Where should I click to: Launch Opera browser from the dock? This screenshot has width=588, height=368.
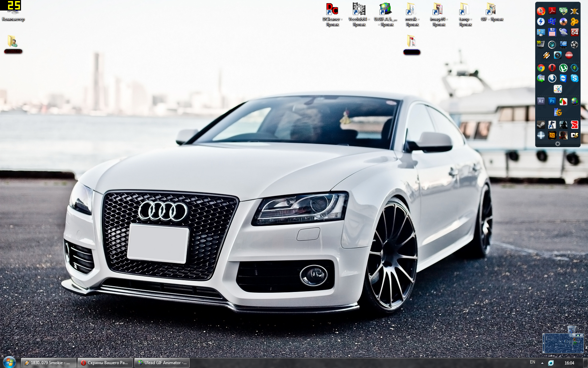pos(552,68)
